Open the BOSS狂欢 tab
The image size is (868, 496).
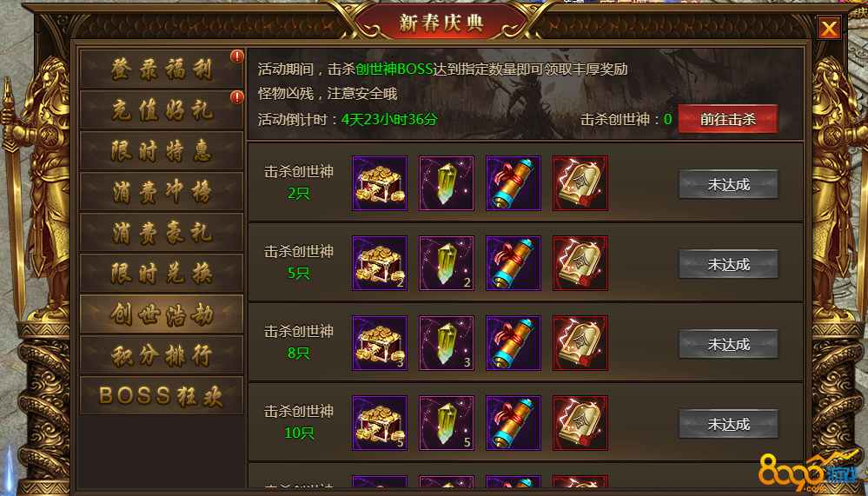pyautogui.click(x=161, y=395)
